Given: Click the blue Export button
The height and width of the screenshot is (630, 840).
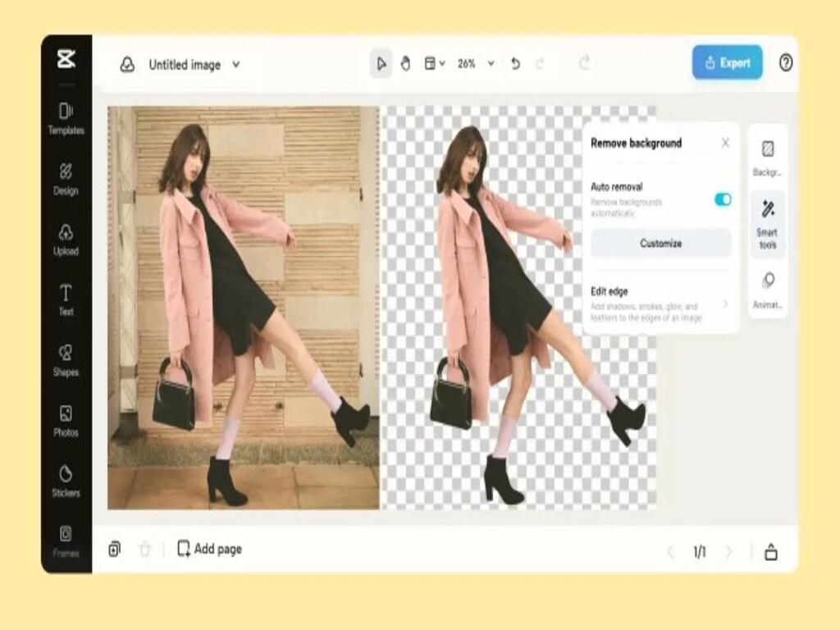Looking at the screenshot, I should click(725, 62).
